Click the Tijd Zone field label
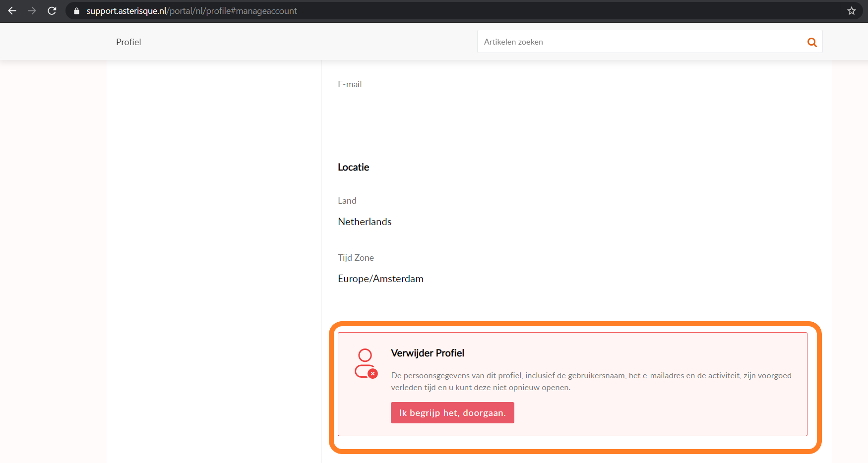This screenshot has width=868, height=463. coord(356,258)
